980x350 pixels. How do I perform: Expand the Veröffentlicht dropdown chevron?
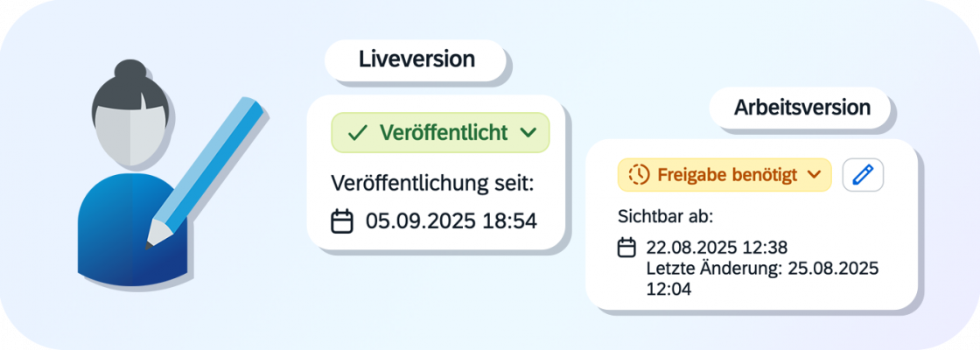(527, 133)
